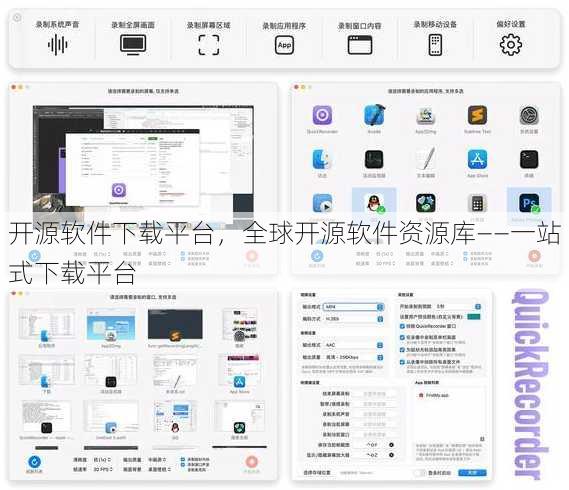The width and height of the screenshot is (569, 490).
Task: Select Record Window Content toolbar icon
Action: [360, 45]
